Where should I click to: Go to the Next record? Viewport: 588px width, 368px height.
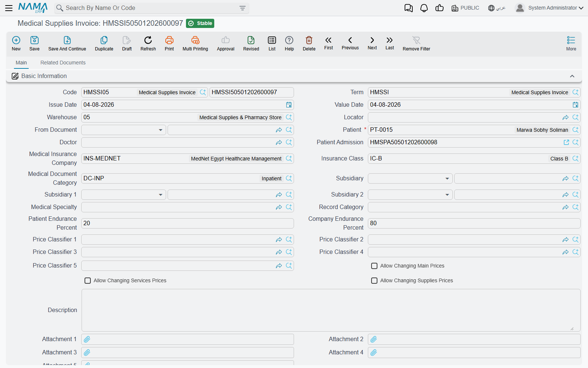click(x=372, y=43)
